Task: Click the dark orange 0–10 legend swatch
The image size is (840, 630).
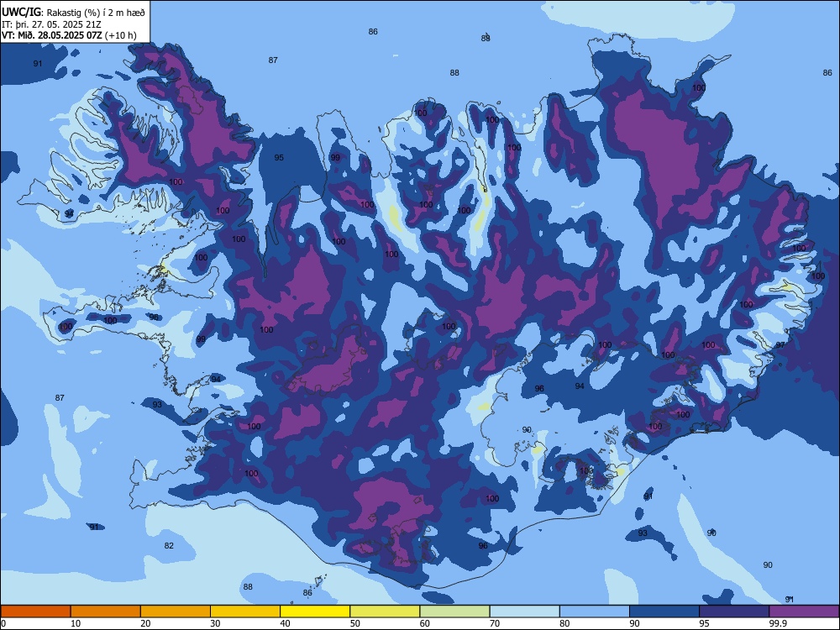Action: [x=35, y=612]
